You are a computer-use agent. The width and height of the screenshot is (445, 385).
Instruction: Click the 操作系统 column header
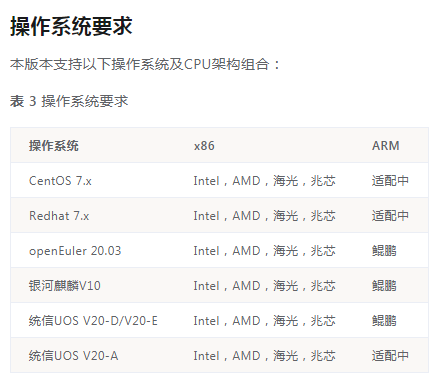(x=54, y=146)
